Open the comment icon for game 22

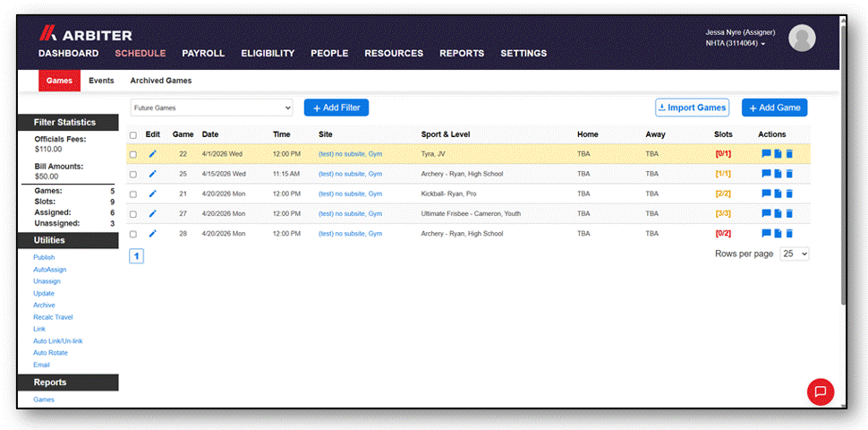(766, 154)
